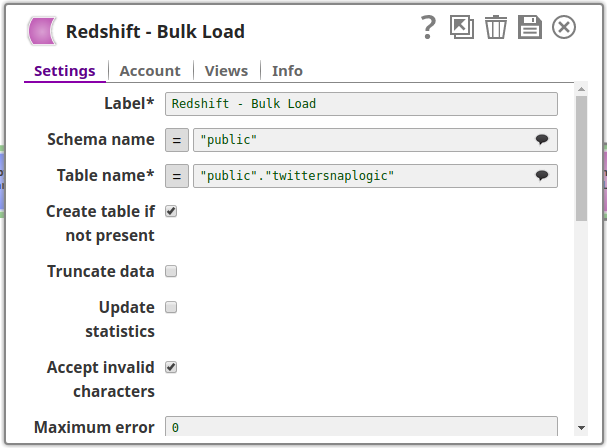Open the help question mark icon
Image resolution: width=607 pixels, height=448 pixels.
pyautogui.click(x=428, y=27)
